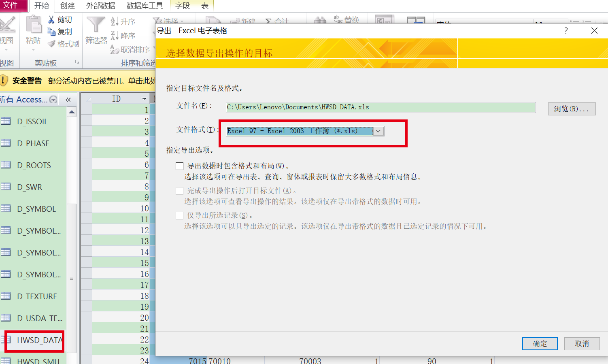Click the 浏览(R) button
This screenshot has width=608, height=364.
click(x=572, y=109)
